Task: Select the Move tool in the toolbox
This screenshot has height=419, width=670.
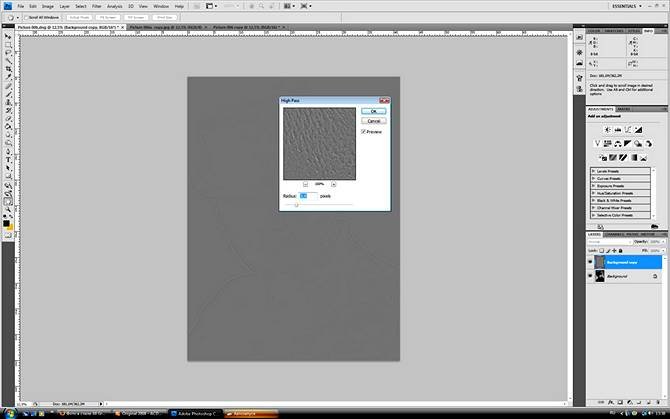Action: click(x=8, y=37)
